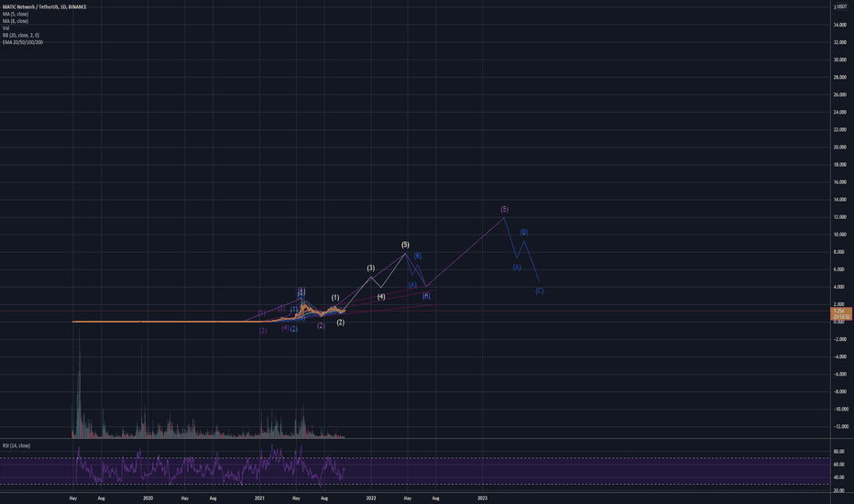Click the white (5) wave label

click(x=405, y=245)
